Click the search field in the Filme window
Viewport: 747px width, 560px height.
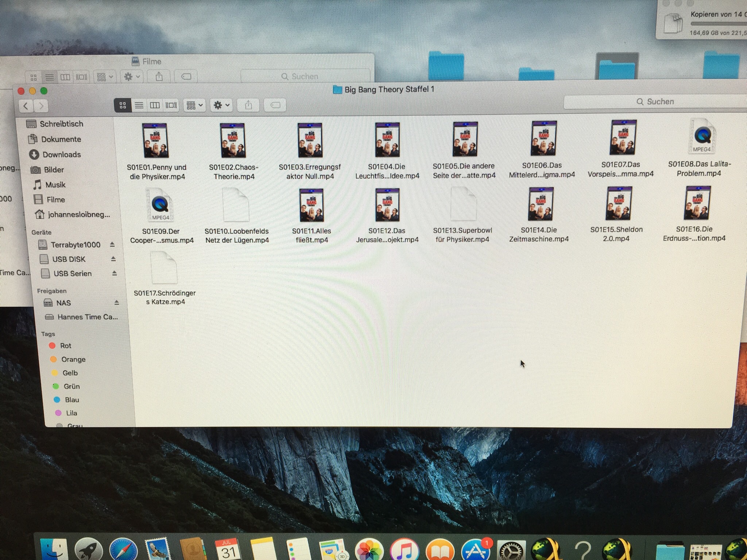point(305,77)
